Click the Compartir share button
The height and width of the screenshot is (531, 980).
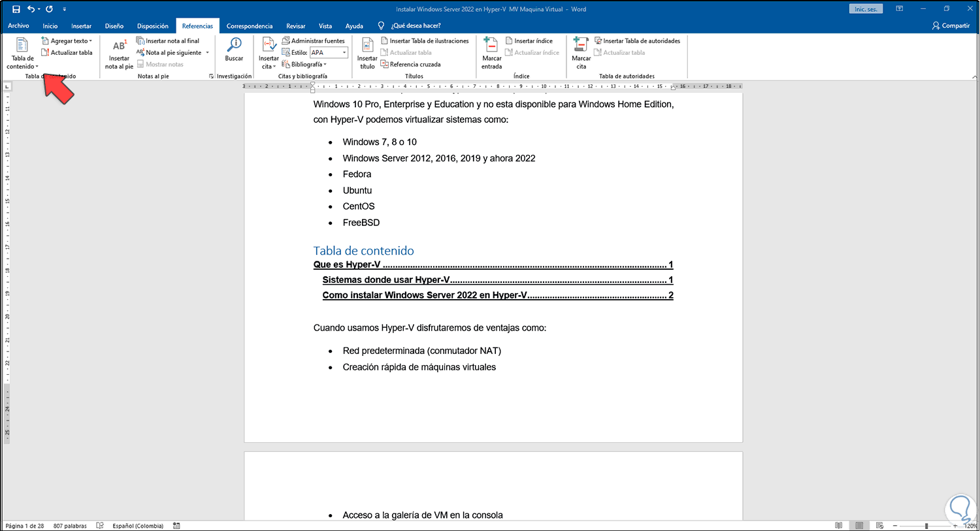(x=951, y=25)
